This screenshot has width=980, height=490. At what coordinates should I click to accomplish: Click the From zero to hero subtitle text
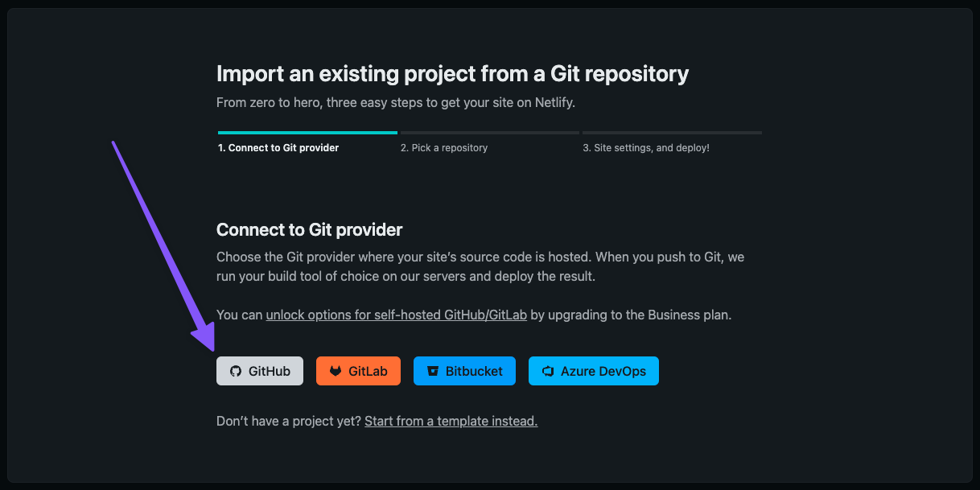click(396, 103)
